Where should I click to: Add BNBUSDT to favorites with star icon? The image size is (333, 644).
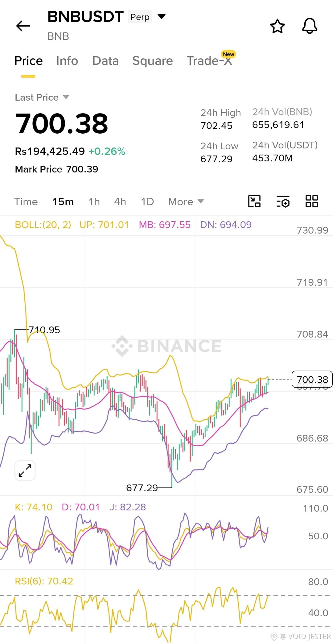pyautogui.click(x=277, y=26)
